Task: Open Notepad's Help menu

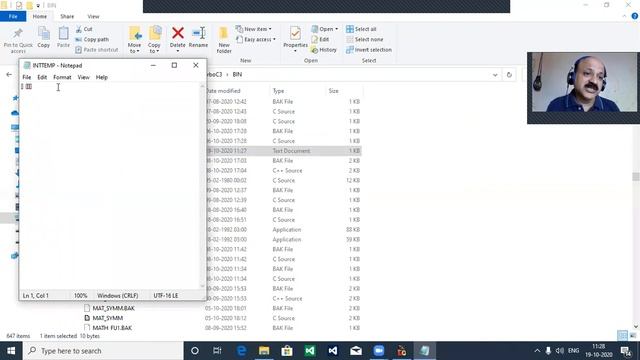Action: tap(102, 77)
